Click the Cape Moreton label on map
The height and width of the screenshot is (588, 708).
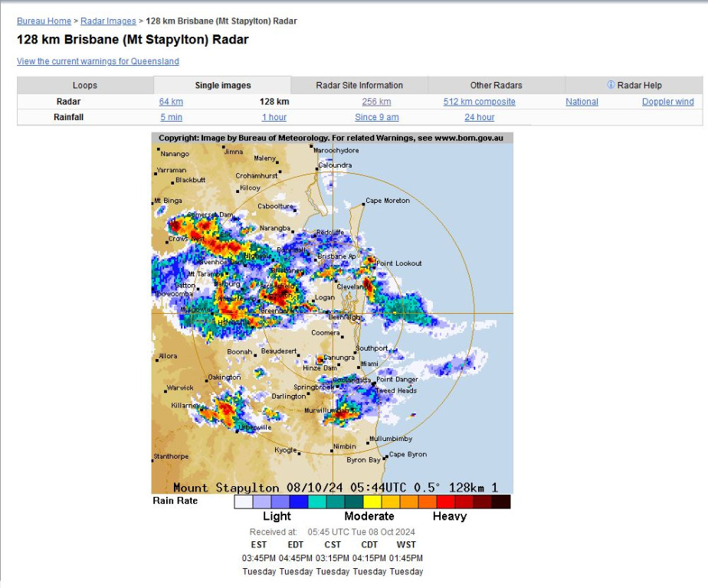coord(388,201)
